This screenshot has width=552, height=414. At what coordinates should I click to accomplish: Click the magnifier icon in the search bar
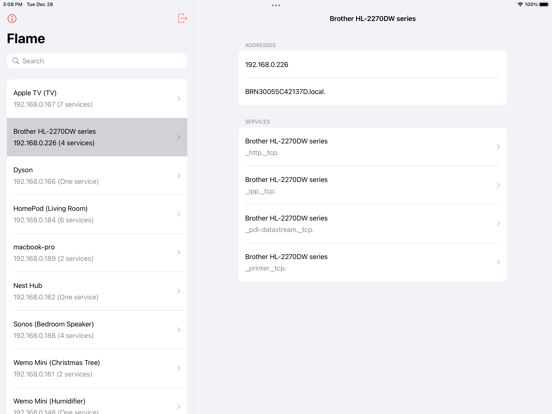tap(15, 61)
